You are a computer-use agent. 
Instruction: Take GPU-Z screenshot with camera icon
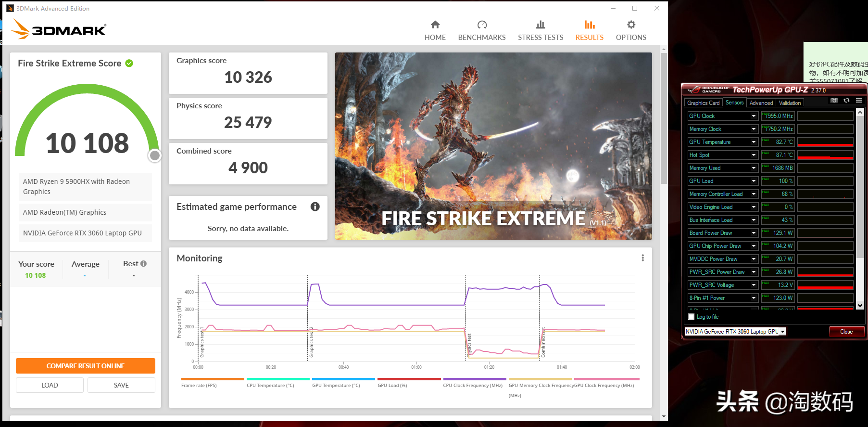click(834, 100)
